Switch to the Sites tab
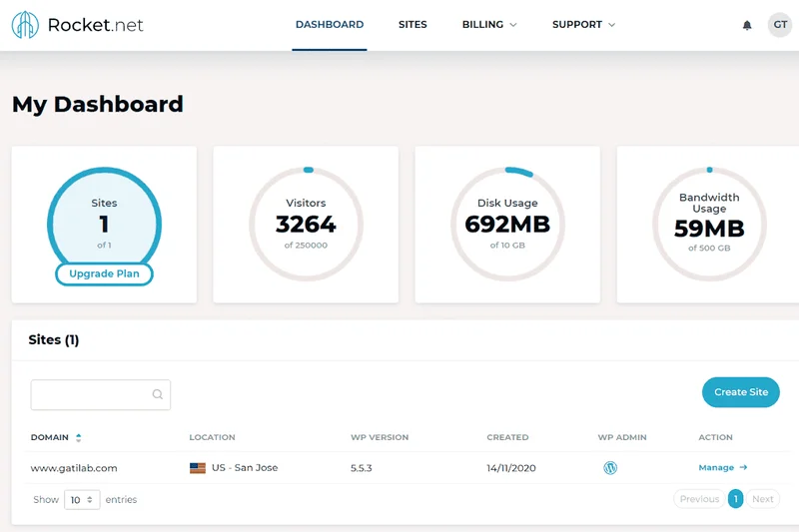This screenshot has height=532, width=799. click(412, 25)
